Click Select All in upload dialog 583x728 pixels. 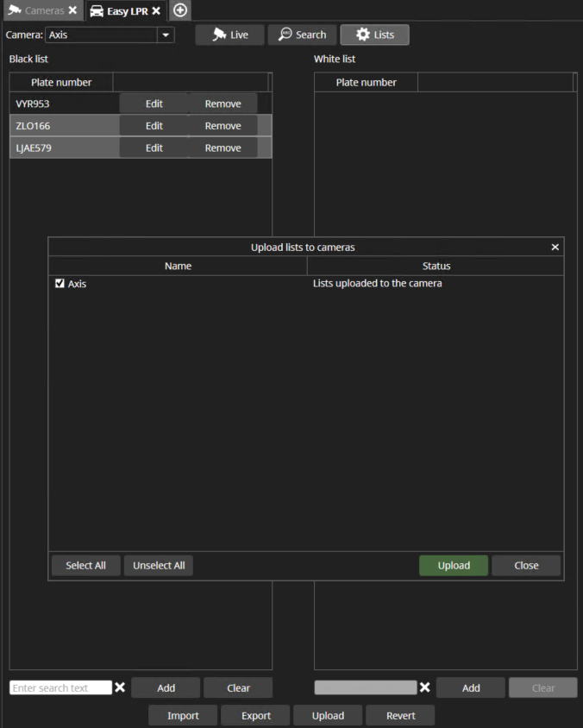coord(85,566)
